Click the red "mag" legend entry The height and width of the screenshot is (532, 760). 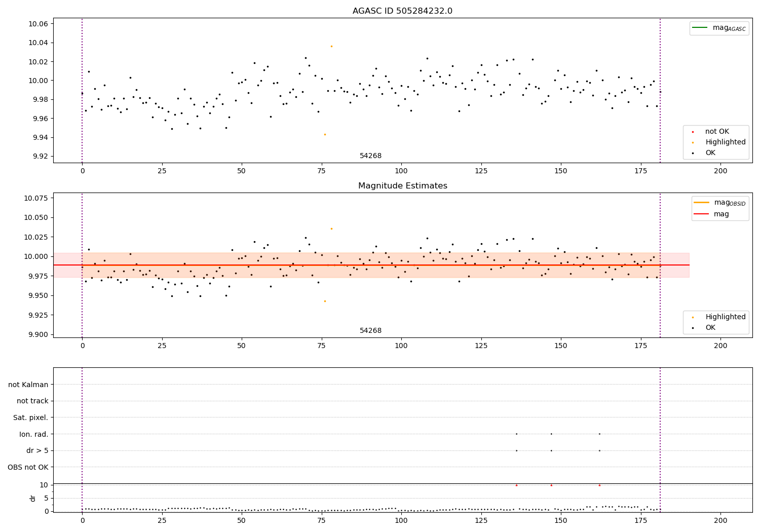click(x=711, y=214)
